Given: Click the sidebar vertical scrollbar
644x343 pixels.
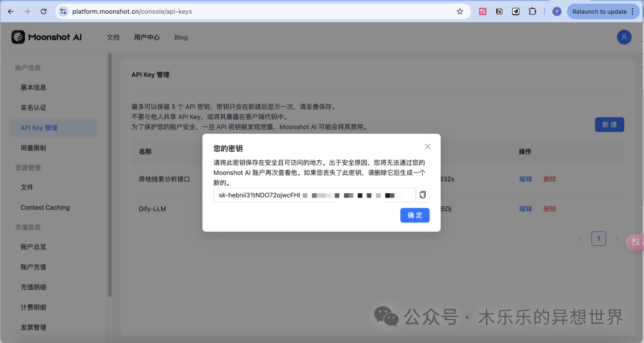Looking at the screenshot, I should [110, 175].
